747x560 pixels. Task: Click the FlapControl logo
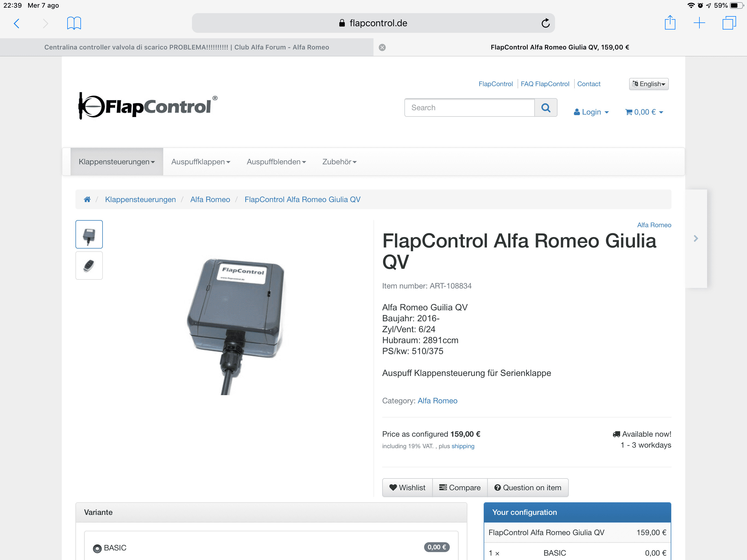(148, 106)
